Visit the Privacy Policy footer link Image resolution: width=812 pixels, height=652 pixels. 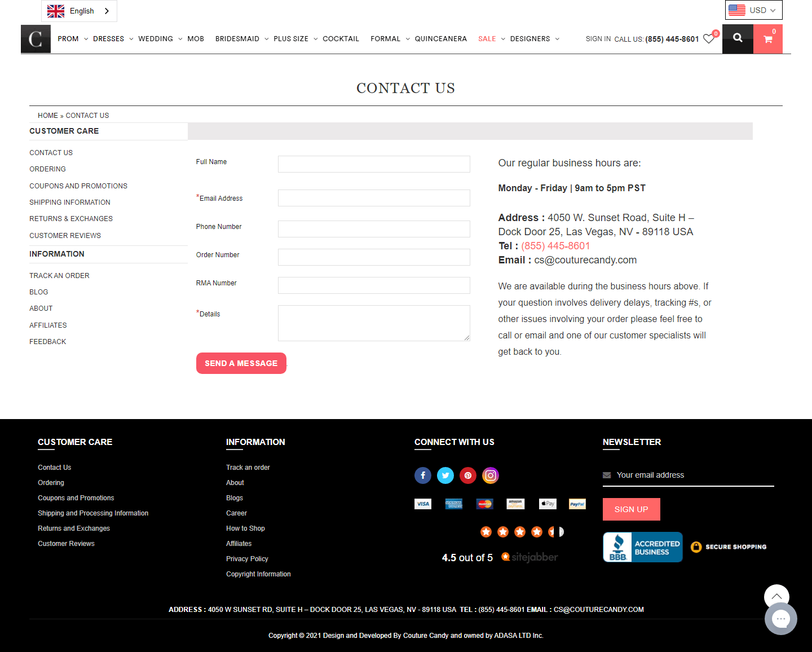point(247,558)
